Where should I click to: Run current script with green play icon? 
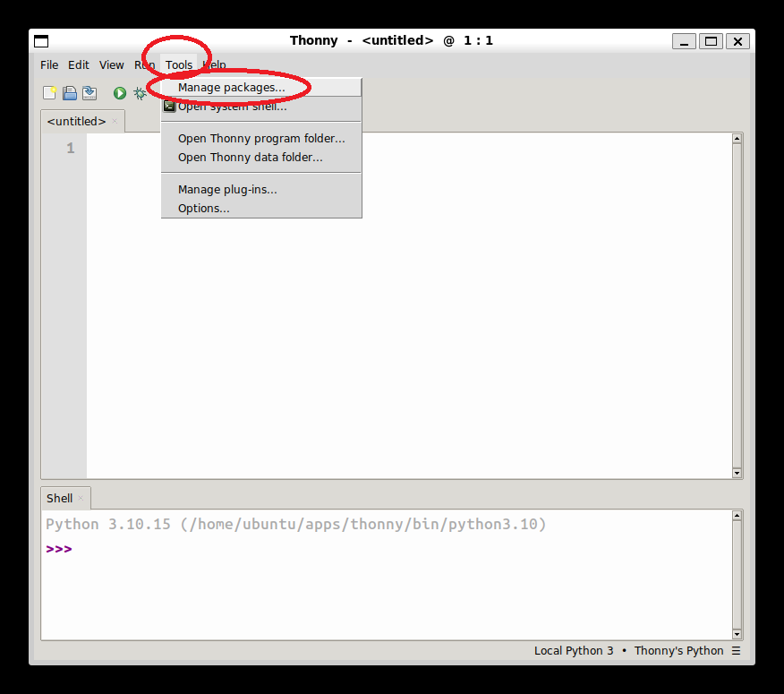tap(120, 93)
